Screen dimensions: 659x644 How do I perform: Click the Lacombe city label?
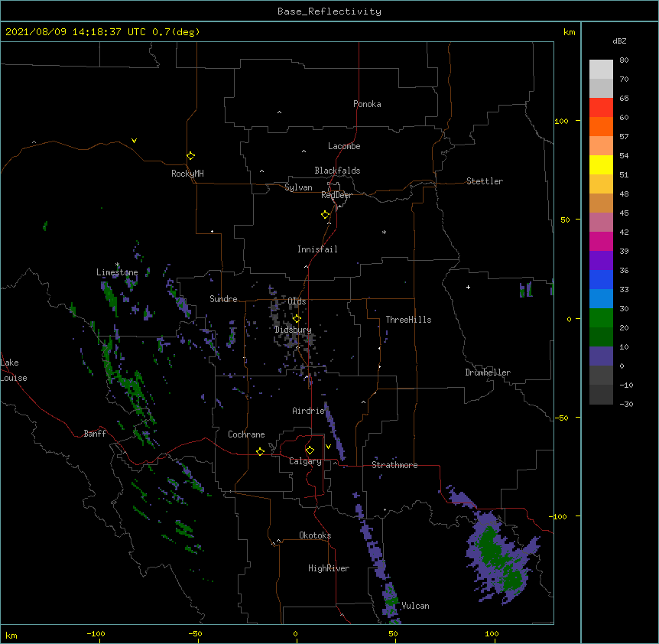coord(344,146)
